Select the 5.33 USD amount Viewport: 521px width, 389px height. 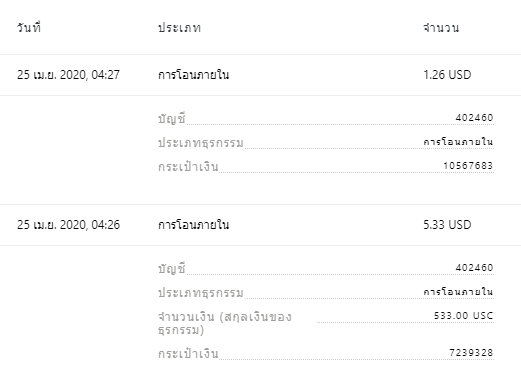[x=447, y=225]
